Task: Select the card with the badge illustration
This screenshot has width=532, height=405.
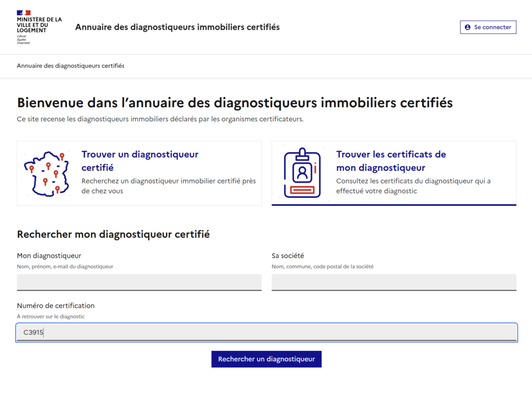Action: 394,173
